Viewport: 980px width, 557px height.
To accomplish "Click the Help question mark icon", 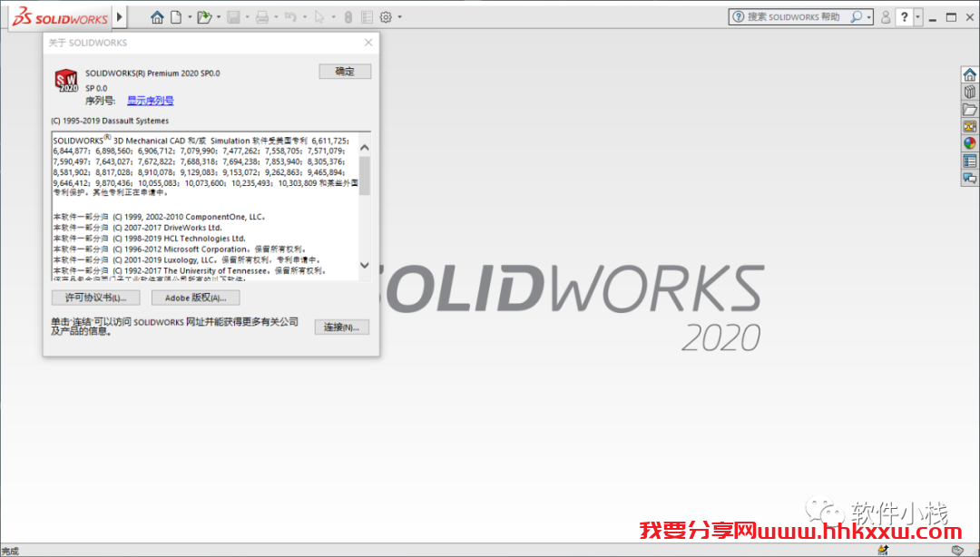I will click(905, 17).
